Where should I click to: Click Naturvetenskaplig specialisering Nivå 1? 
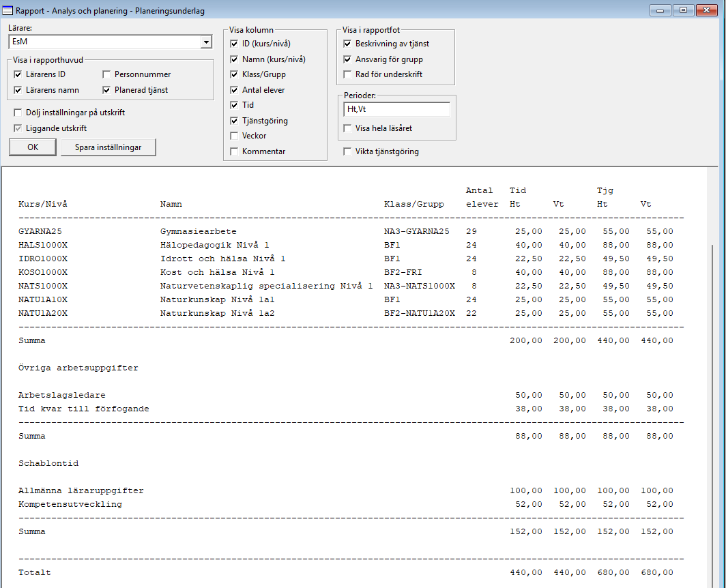tap(267, 286)
